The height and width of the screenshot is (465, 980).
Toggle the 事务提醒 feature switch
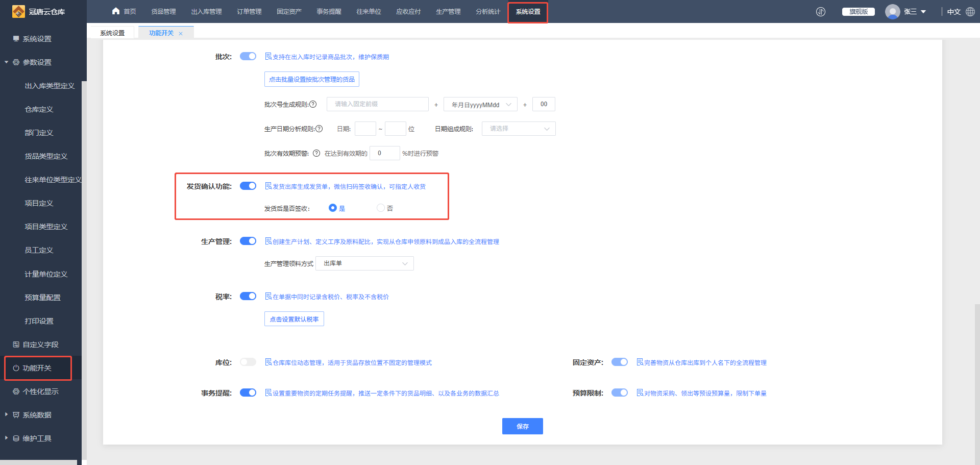pos(248,393)
